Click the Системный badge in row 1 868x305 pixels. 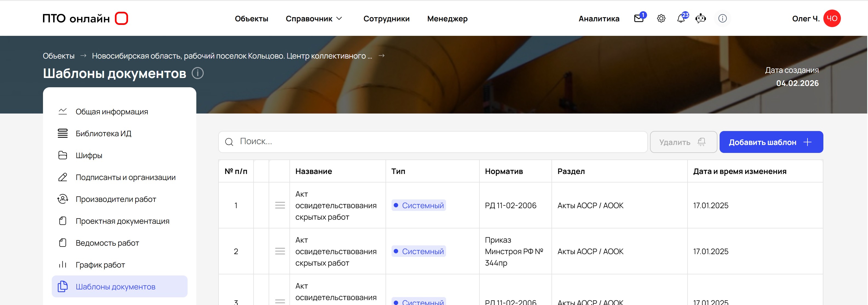coord(418,205)
